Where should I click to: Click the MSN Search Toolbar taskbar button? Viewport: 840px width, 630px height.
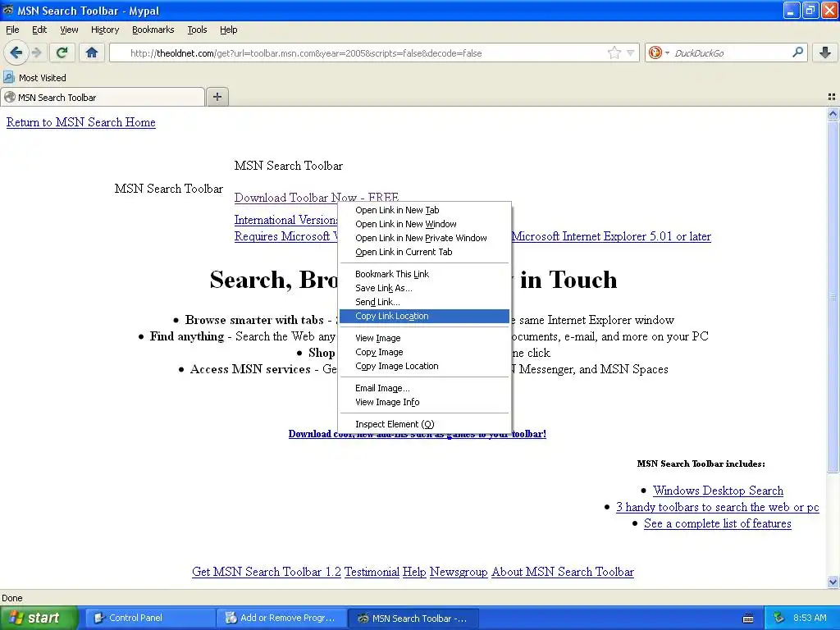[x=413, y=619]
